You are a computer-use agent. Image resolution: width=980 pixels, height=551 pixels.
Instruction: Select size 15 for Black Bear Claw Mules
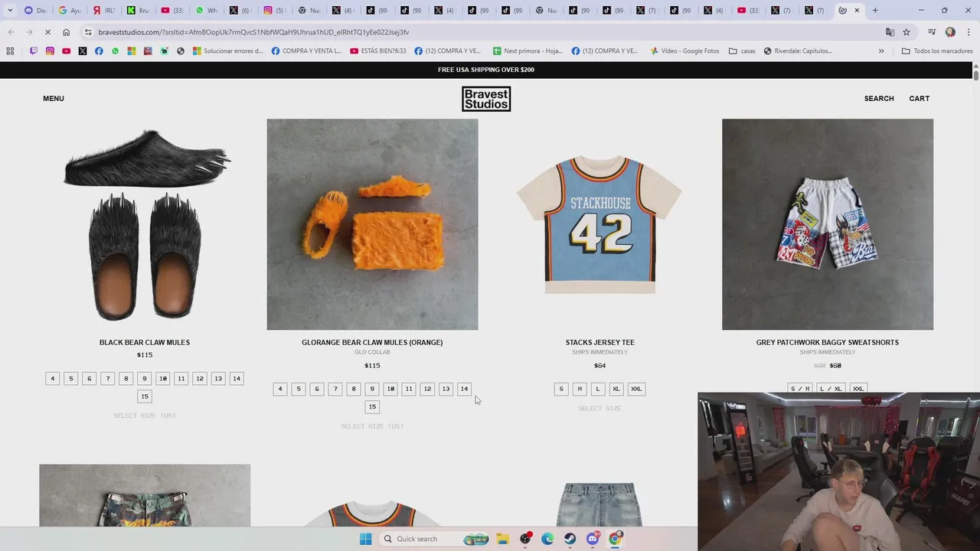coord(144,396)
